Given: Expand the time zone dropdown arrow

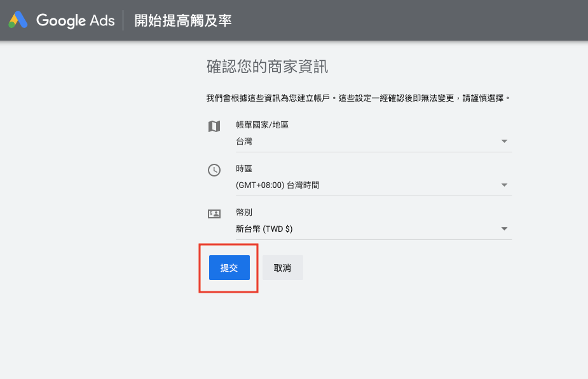Looking at the screenshot, I should click(x=504, y=185).
